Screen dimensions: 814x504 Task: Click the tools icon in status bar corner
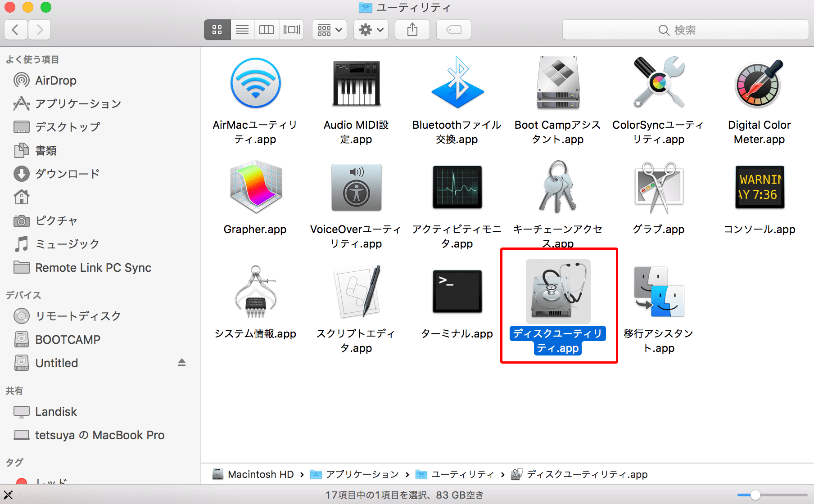point(8,495)
